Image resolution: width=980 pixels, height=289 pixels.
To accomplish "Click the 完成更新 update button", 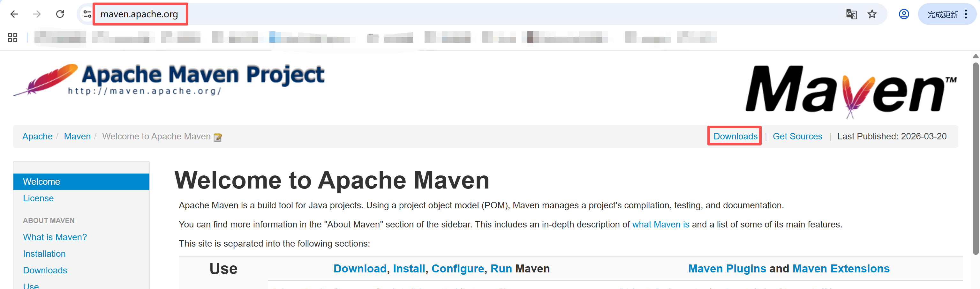I will (x=942, y=14).
